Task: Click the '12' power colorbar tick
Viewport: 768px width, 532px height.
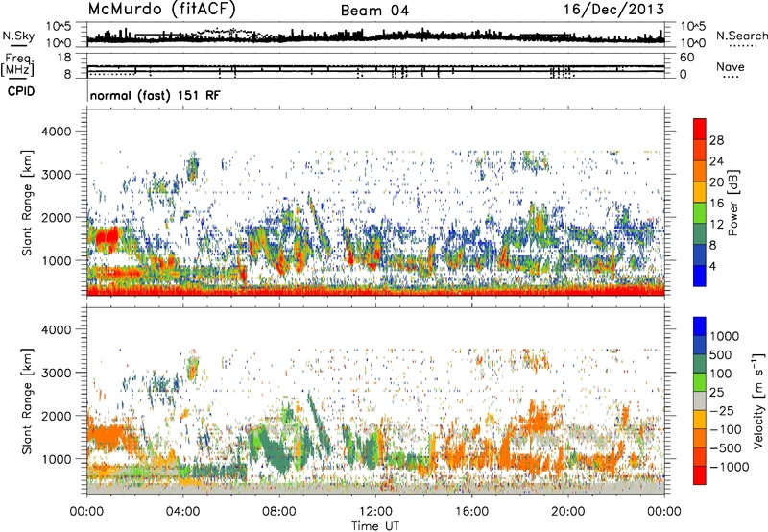Action: [x=716, y=225]
